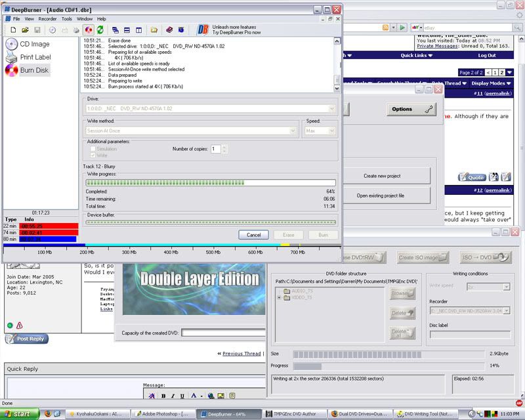Toggle the Write checkbox
Viewport: 525px width, 420px height.
click(93, 156)
